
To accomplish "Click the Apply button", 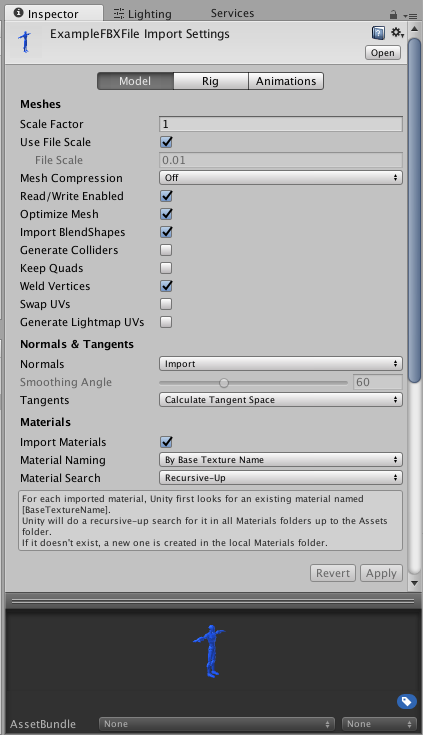I will 381,573.
